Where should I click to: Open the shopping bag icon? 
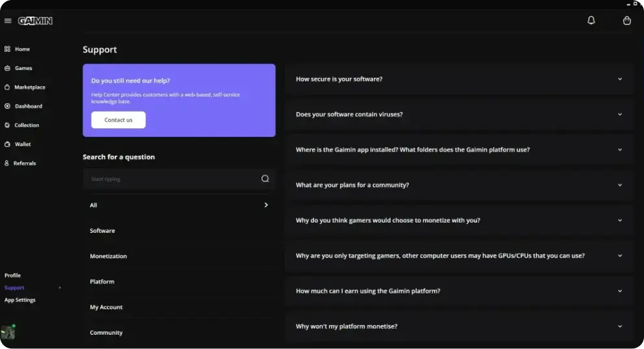(x=626, y=21)
